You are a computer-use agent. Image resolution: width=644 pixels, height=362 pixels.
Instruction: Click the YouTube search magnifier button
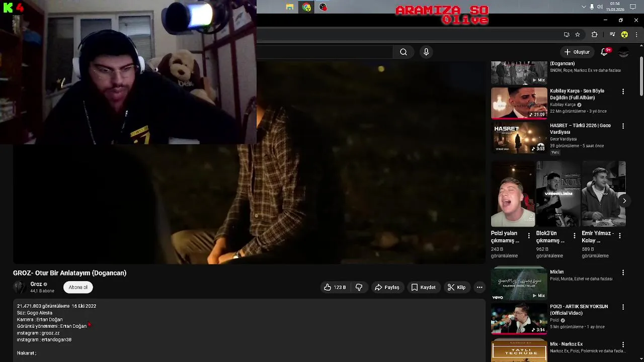pos(404,52)
